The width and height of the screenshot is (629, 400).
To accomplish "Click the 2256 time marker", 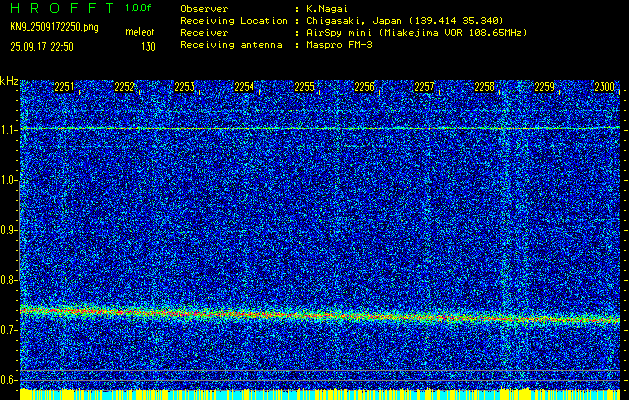I will pyautogui.click(x=364, y=87).
